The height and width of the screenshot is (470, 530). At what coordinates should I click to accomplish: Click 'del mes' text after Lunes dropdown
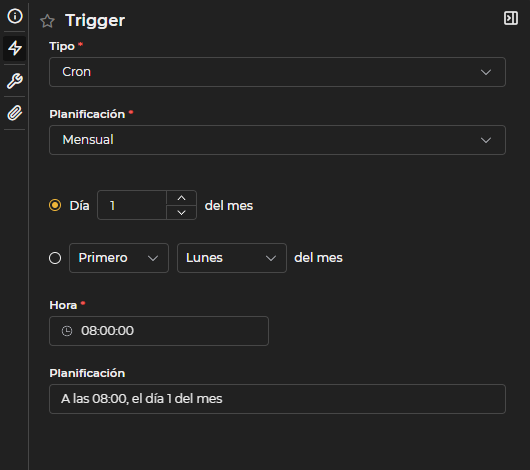(x=318, y=258)
